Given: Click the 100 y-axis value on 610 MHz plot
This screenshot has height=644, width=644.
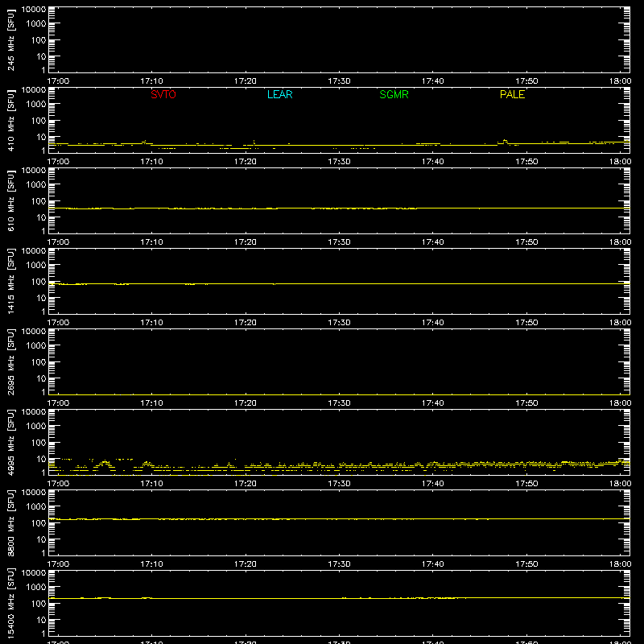Looking at the screenshot, I should [x=39, y=201].
